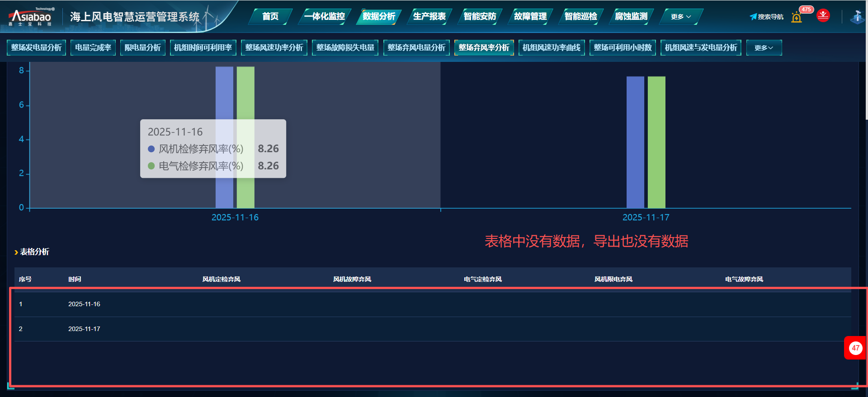
Task: Click the red 47 floating badge
Action: tap(855, 348)
